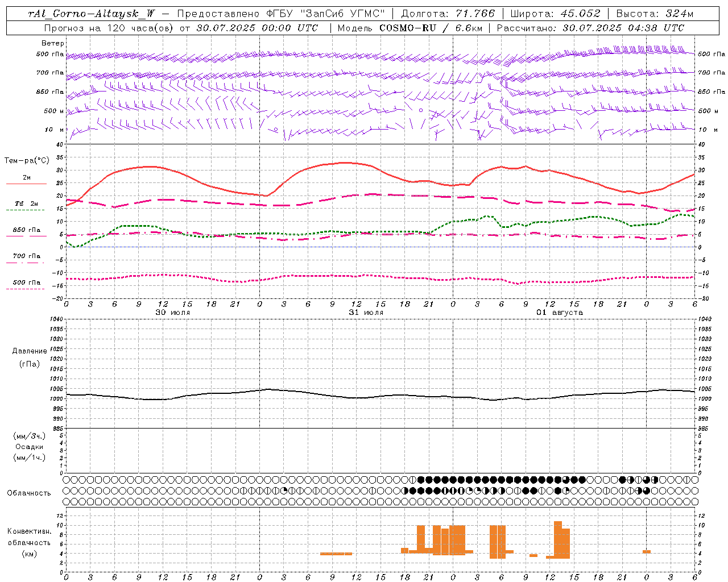The width and height of the screenshot is (728, 582).
Task: Click the 30 июля date label
Action: (173, 313)
